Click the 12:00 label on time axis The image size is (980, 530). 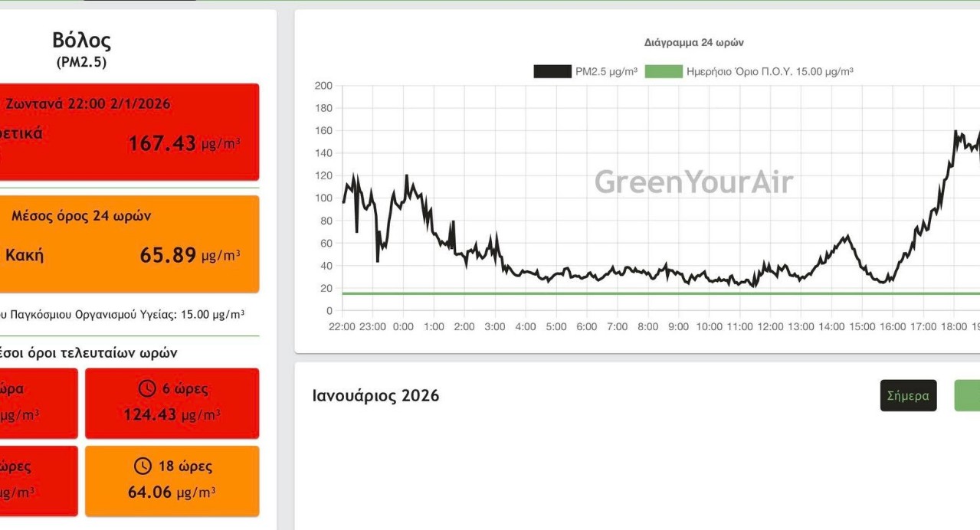tap(770, 326)
